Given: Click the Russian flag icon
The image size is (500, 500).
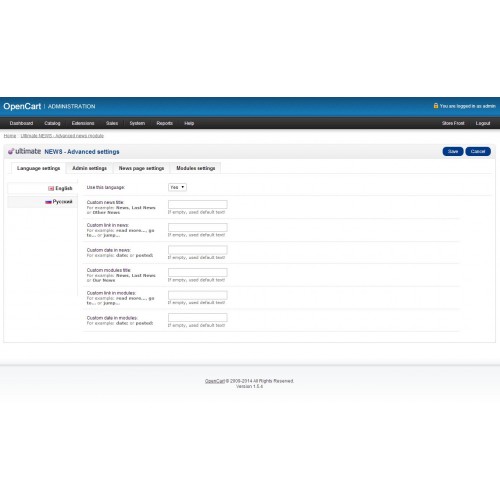Looking at the screenshot, I should point(48,202).
